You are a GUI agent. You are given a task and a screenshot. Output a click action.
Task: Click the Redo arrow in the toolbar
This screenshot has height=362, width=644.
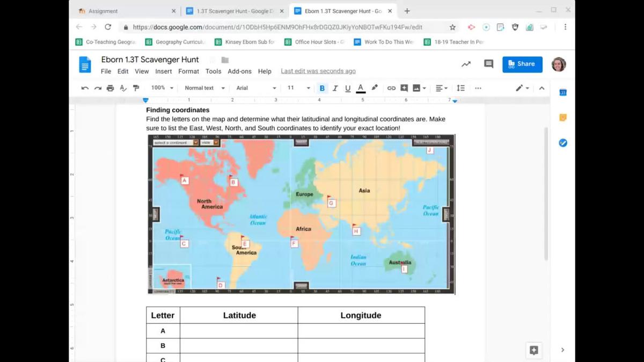(x=98, y=88)
